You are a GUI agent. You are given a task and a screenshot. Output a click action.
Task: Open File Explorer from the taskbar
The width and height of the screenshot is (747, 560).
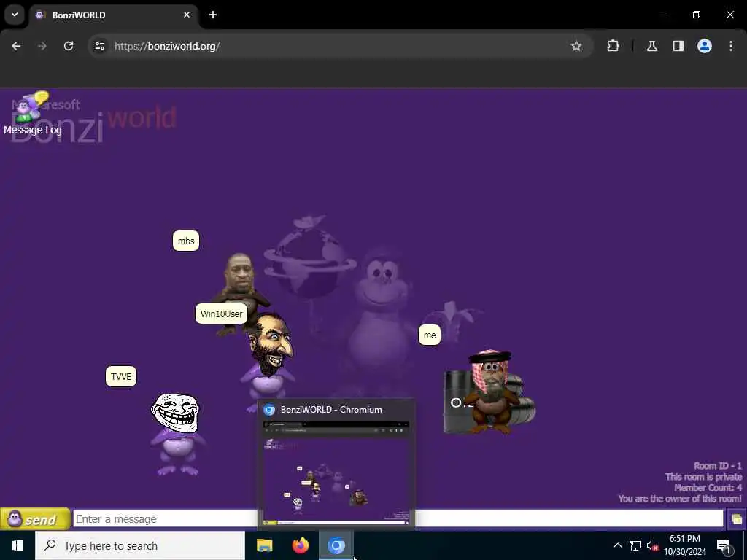click(x=264, y=545)
